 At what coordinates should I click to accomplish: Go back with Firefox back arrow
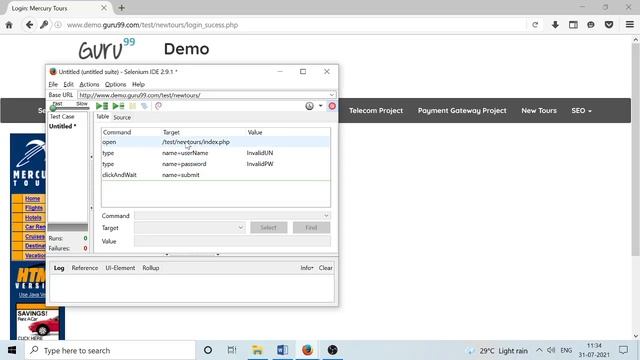tap(29, 25)
